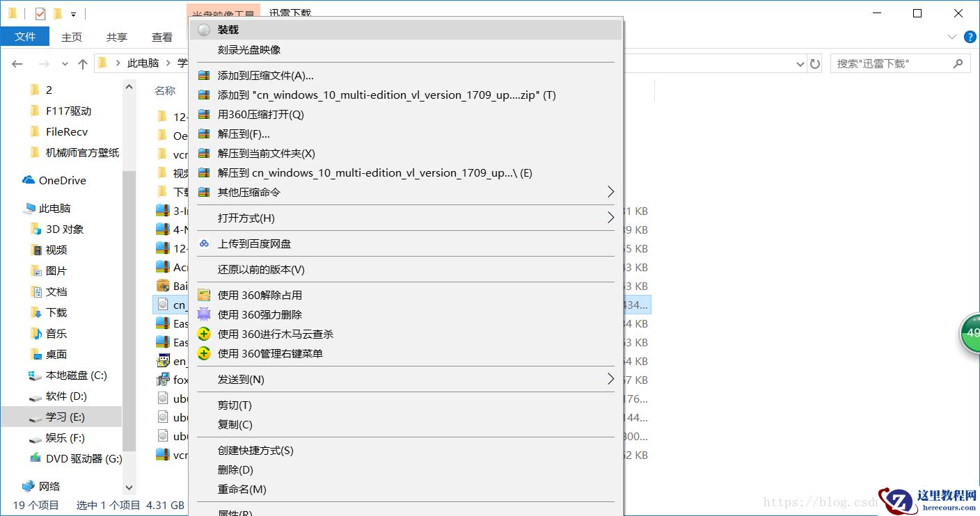The height and width of the screenshot is (516, 980).
Task: Open the recent locations dropdown arrow
Action: pyautogui.click(x=65, y=64)
